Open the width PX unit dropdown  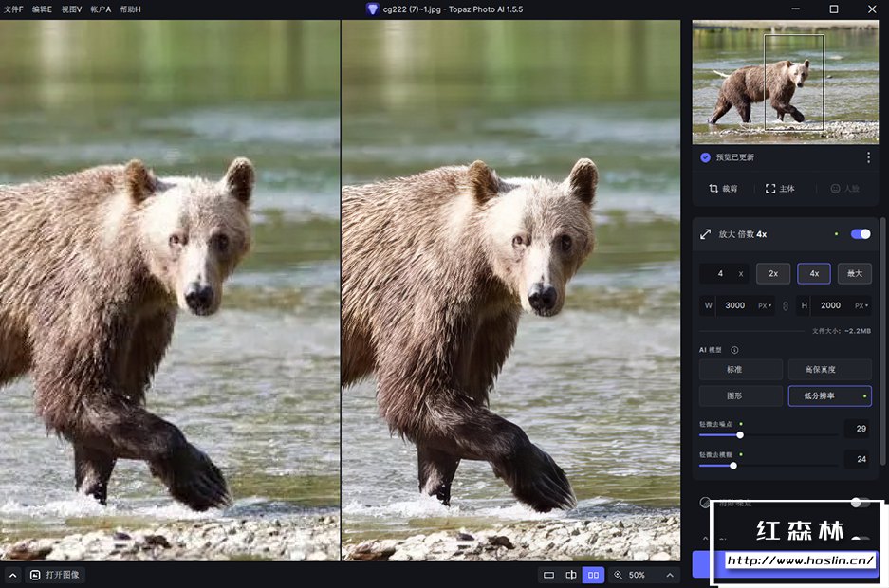tap(764, 306)
